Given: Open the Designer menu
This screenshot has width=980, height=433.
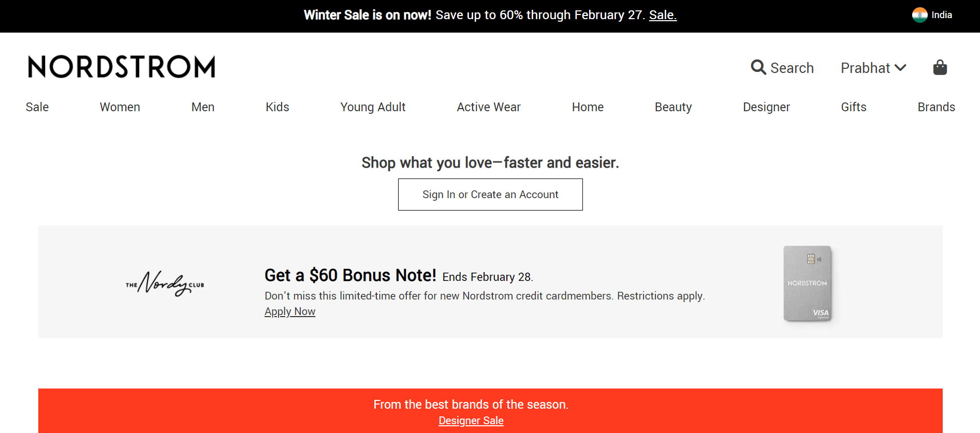Looking at the screenshot, I should point(766,107).
